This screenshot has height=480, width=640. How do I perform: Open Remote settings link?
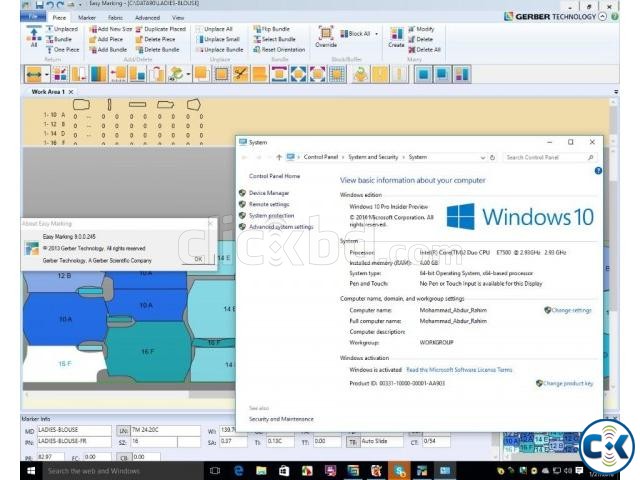point(269,204)
